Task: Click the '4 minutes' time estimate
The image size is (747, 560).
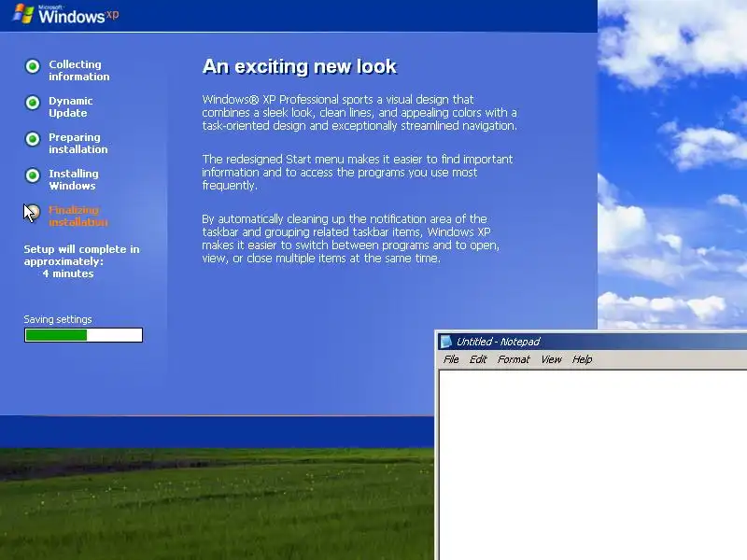Action: click(x=68, y=273)
